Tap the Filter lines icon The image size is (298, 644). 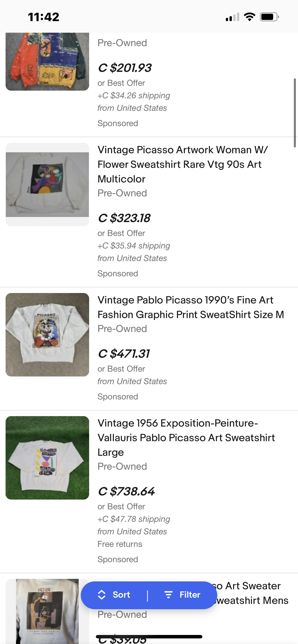[x=168, y=595]
